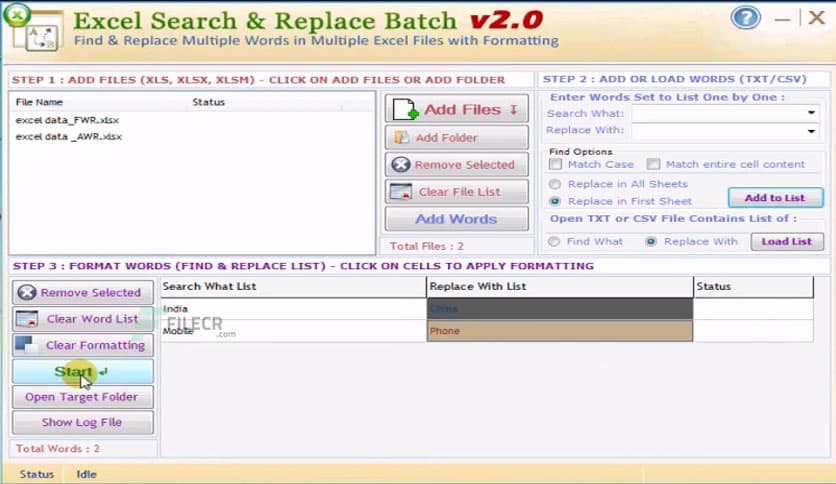Click the Start button
This screenshot has width=836, height=484.
(83, 371)
